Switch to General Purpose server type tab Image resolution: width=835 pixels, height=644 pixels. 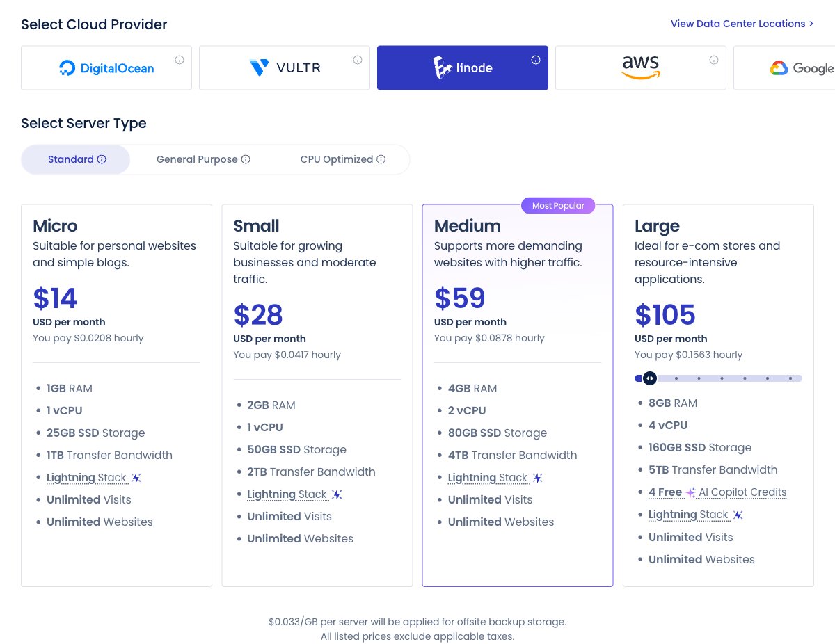tap(203, 159)
